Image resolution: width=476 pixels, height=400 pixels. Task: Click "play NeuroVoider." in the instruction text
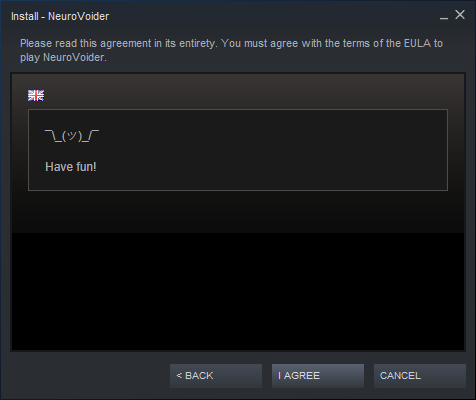click(x=63, y=57)
